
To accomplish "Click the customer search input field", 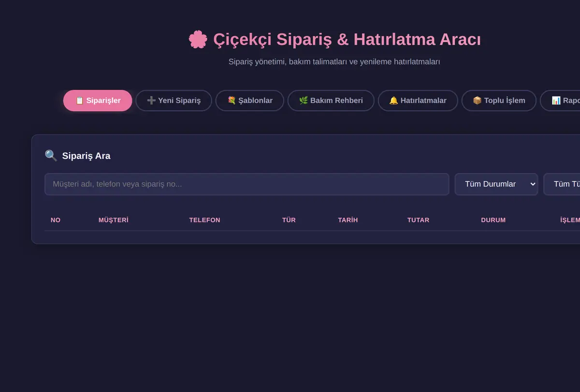I will 247,184.
